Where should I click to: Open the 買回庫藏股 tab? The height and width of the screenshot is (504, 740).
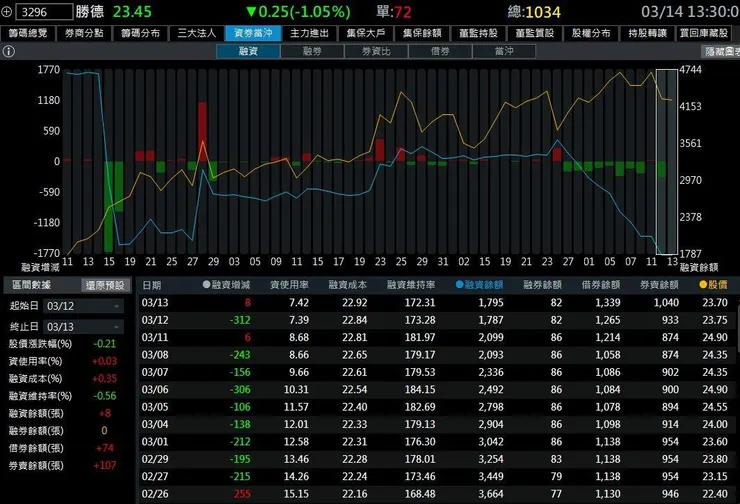704,33
